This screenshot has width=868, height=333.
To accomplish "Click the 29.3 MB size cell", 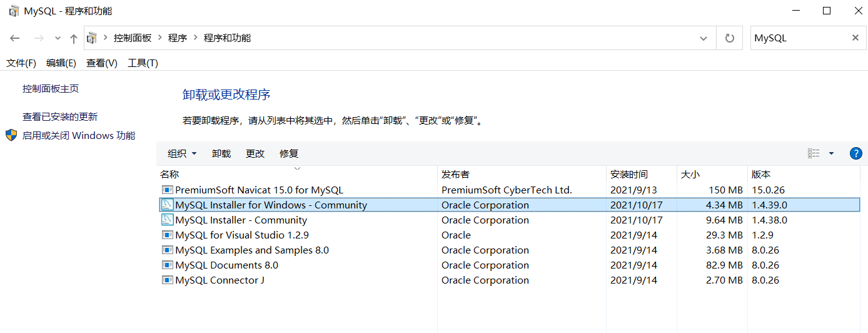I will (724, 235).
